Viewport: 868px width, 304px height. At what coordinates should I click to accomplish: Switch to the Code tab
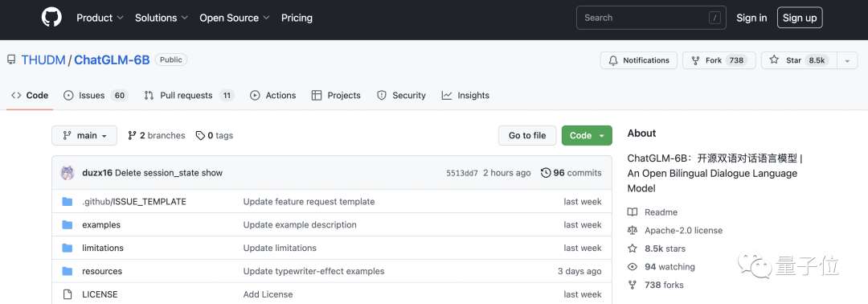pos(30,95)
